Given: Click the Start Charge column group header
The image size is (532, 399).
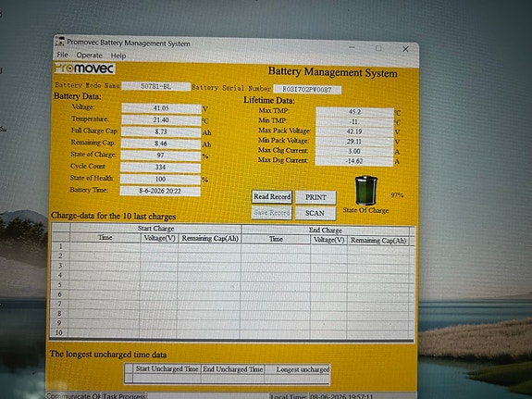Looking at the screenshot, I should pyautogui.click(x=155, y=229).
